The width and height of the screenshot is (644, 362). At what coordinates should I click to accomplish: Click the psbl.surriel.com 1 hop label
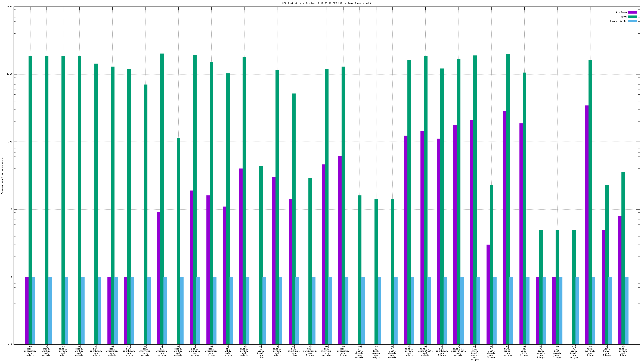coord(590,351)
